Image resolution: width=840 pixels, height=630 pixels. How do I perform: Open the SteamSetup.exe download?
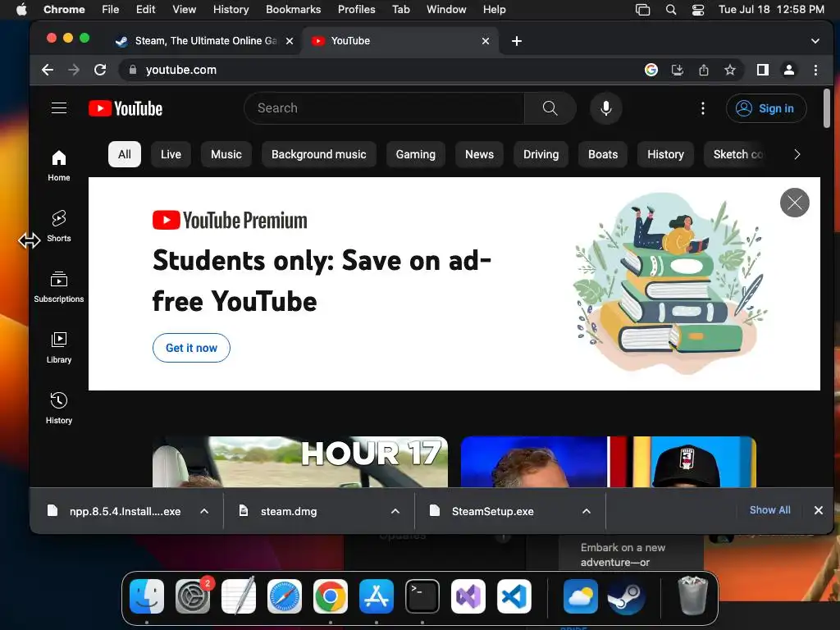pos(493,511)
